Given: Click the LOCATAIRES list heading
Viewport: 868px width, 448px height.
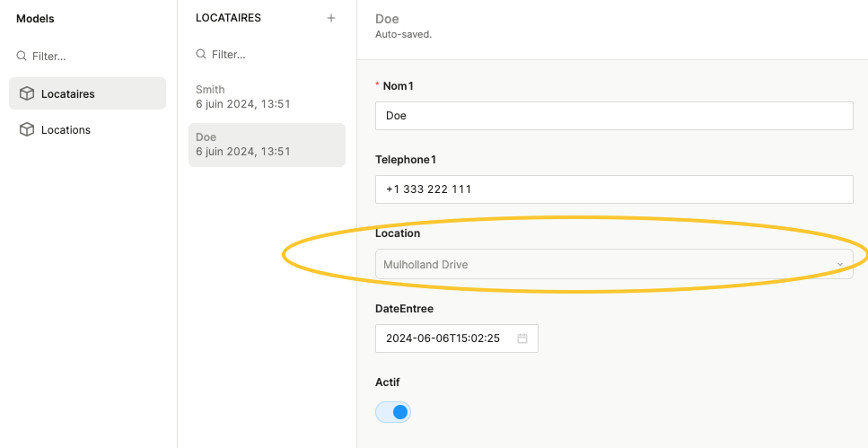Looking at the screenshot, I should [x=228, y=18].
